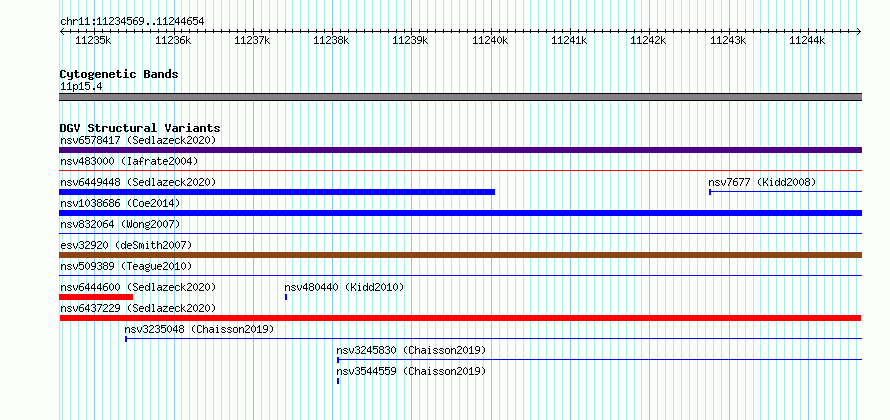Click the ruler's right arrow end
The width and height of the screenshot is (890, 420).
coord(859,32)
